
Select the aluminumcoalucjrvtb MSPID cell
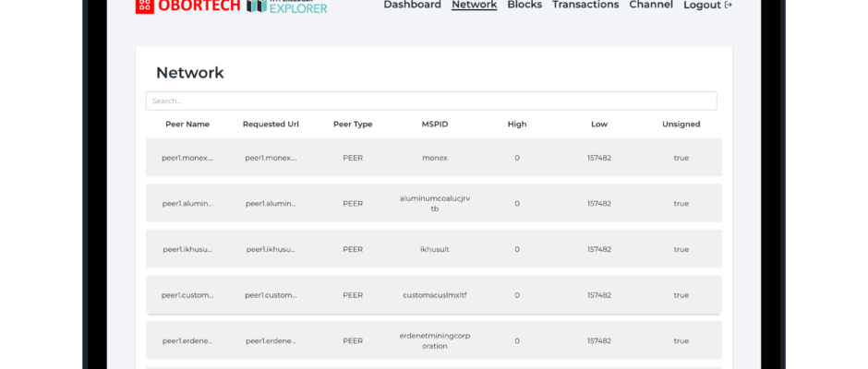coord(435,203)
